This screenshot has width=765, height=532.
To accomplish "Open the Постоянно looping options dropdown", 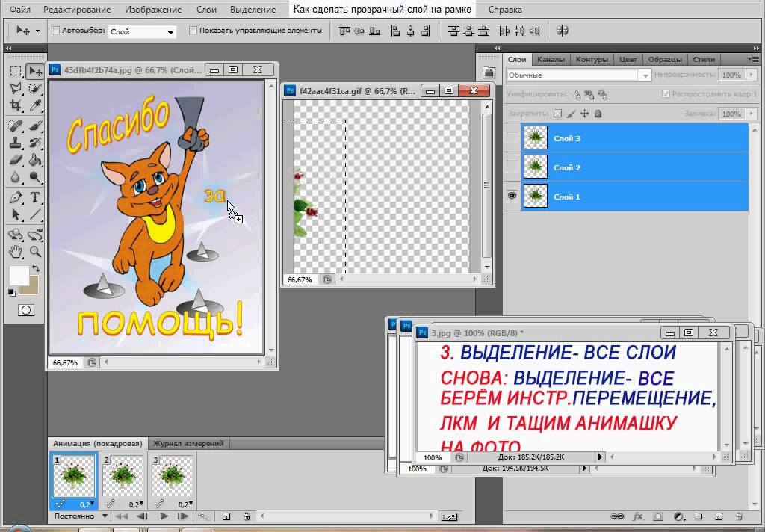I will click(x=81, y=516).
